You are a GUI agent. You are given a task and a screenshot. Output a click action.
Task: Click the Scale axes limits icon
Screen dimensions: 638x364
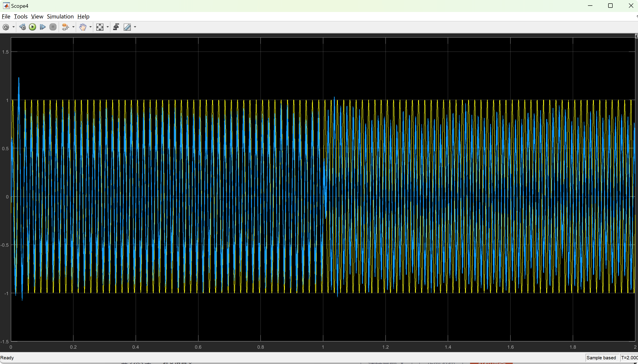click(x=100, y=27)
